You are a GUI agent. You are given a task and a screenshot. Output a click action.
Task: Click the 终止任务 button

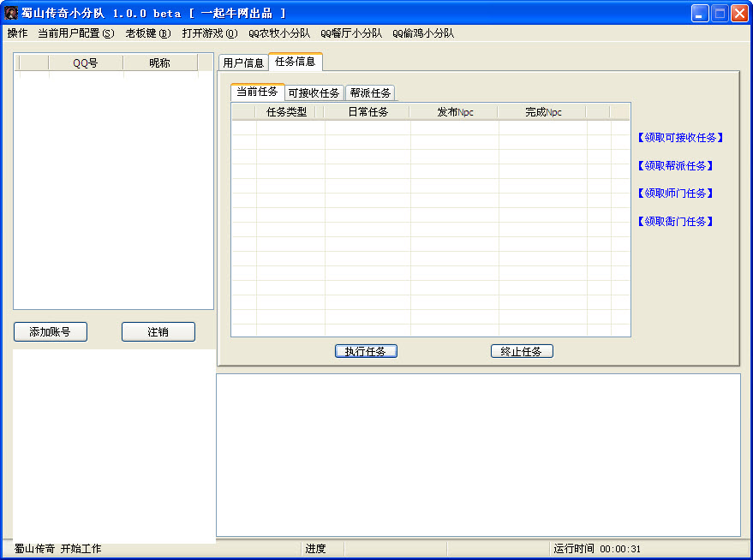[x=522, y=351]
